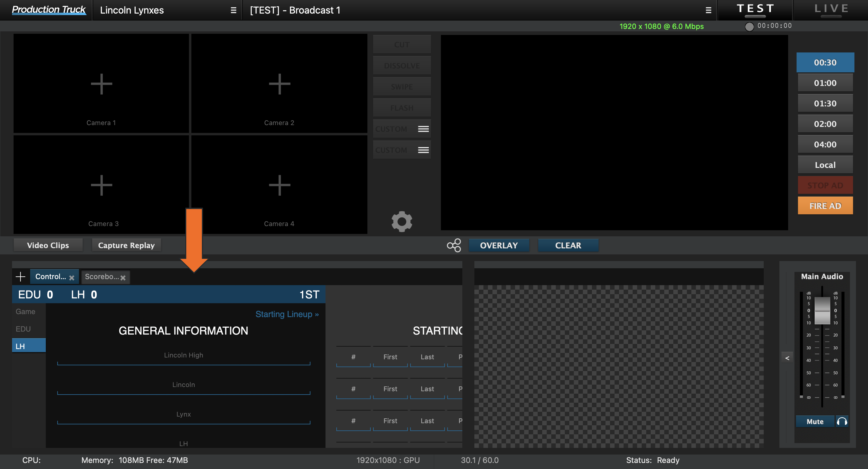Image resolution: width=868 pixels, height=469 pixels.
Task: Open the Lincoln Lynxes hamburger menu
Action: 233,11
